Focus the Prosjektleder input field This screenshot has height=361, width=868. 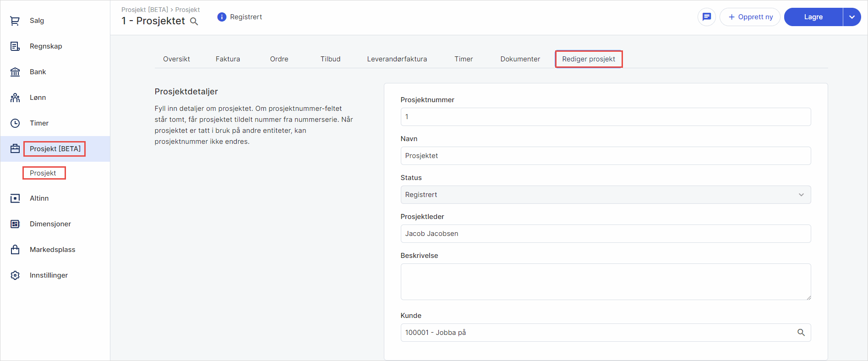605,234
